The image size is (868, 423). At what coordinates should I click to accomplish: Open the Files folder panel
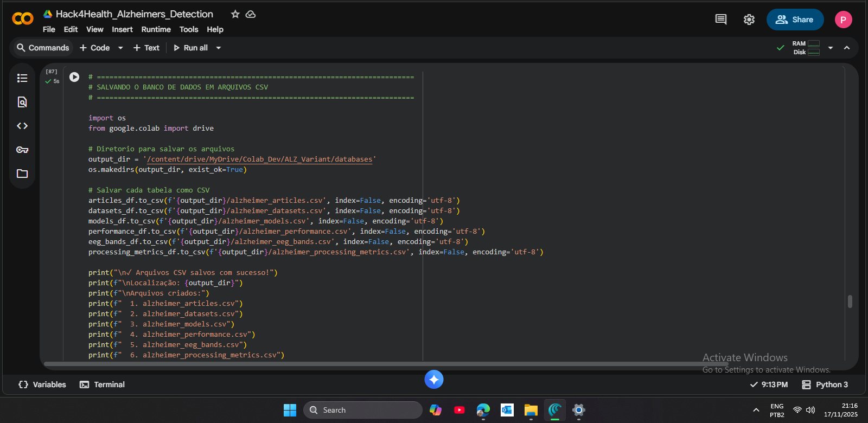click(x=22, y=174)
